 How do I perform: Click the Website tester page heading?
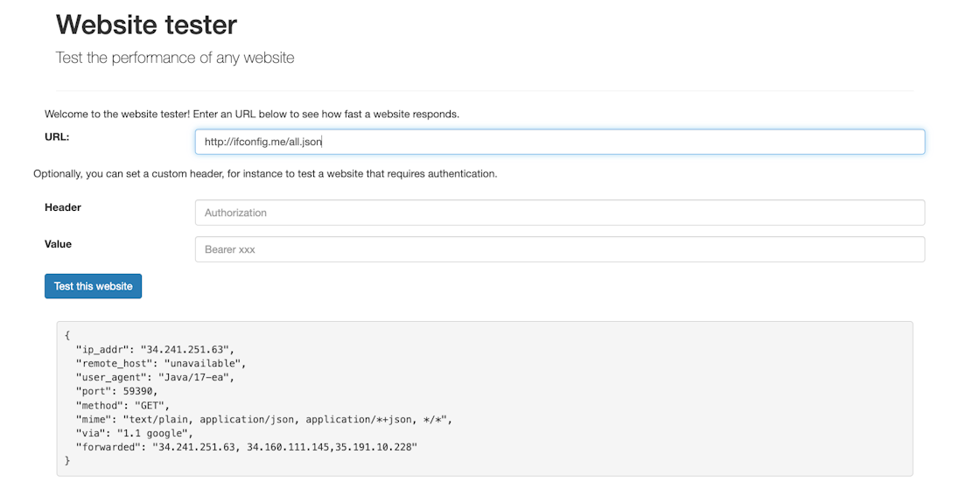146,24
